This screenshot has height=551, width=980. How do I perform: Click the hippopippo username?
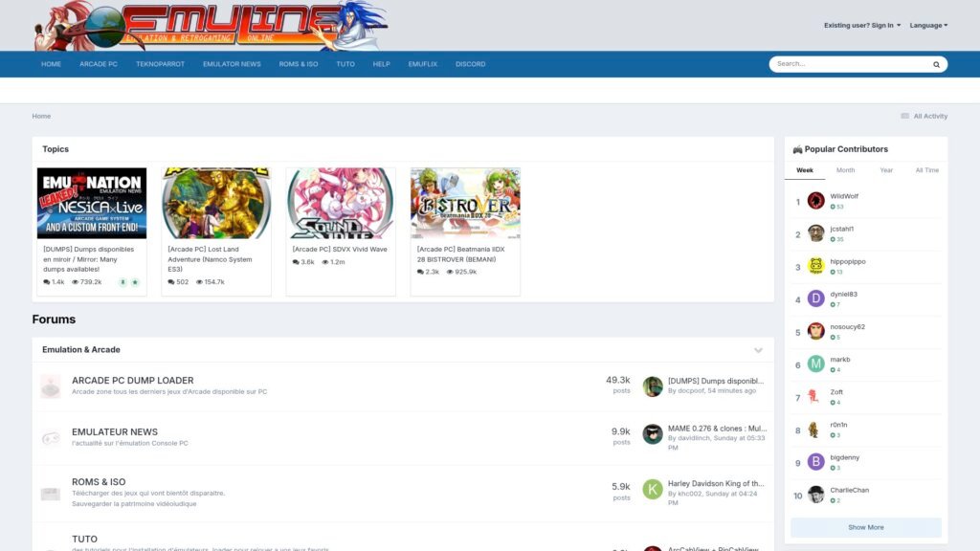[848, 262]
